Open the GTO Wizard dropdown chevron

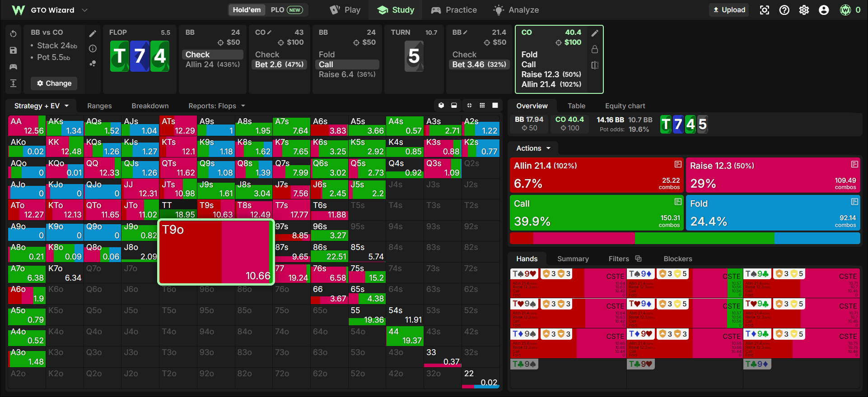pos(84,10)
